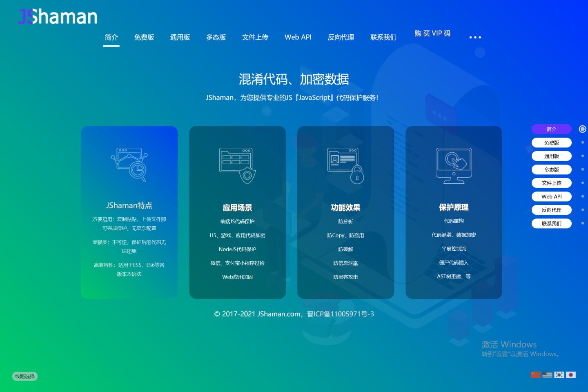Switch language with the China flag
Viewport: 588px width, 392px height.
coord(536,375)
